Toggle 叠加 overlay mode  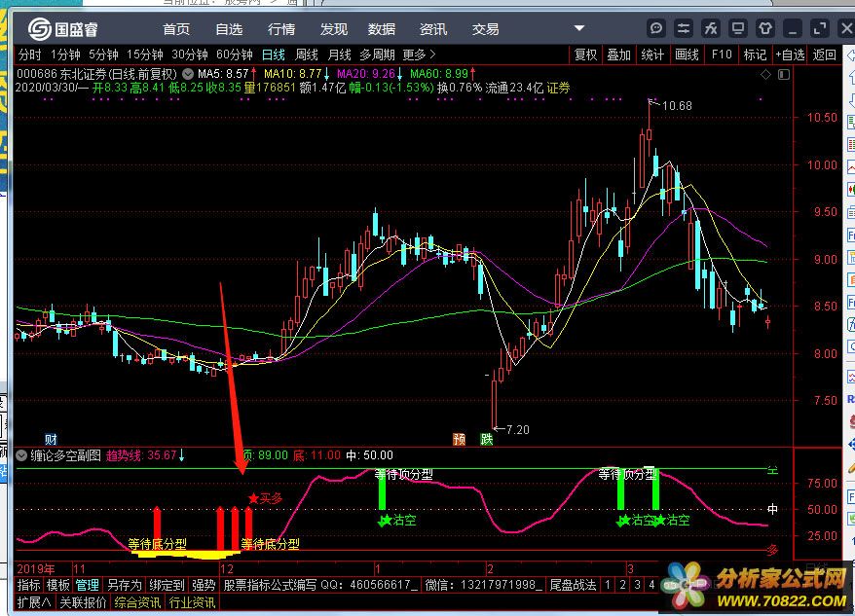[618, 54]
